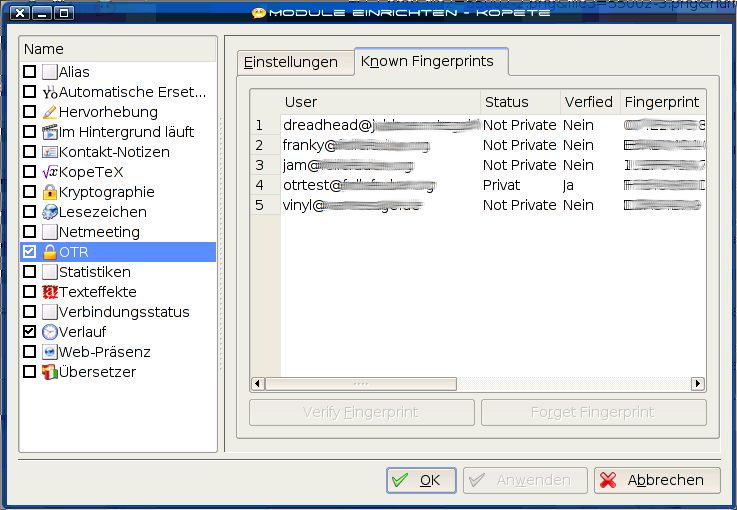Click the OK button
This screenshot has height=510, width=737.
click(x=421, y=480)
